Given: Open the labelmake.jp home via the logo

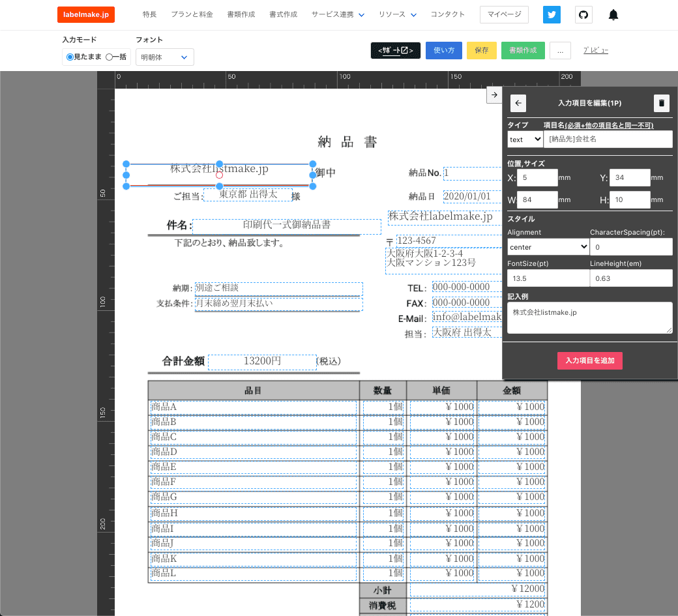Looking at the screenshot, I should (x=85, y=14).
